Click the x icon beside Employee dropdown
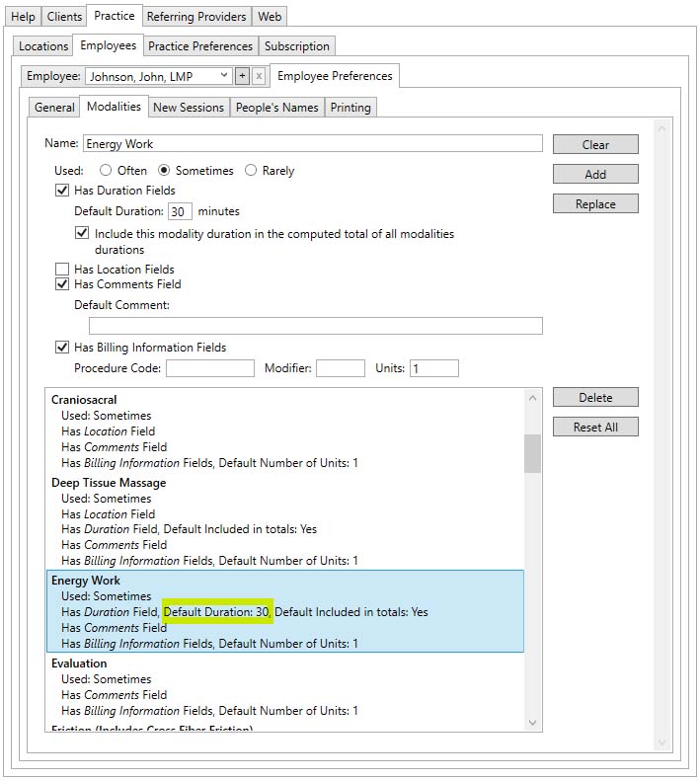The width and height of the screenshot is (700, 781). [259, 76]
